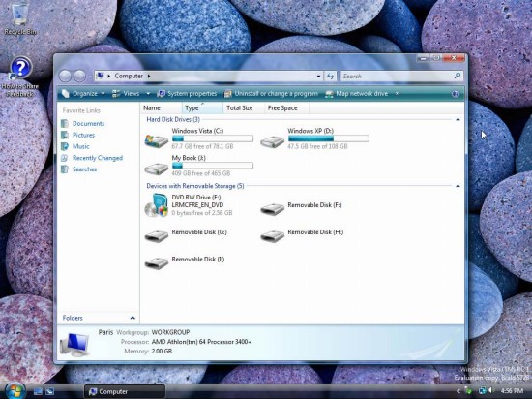Open the Music favorite link
This screenshot has width=532, height=399.
tap(80, 146)
